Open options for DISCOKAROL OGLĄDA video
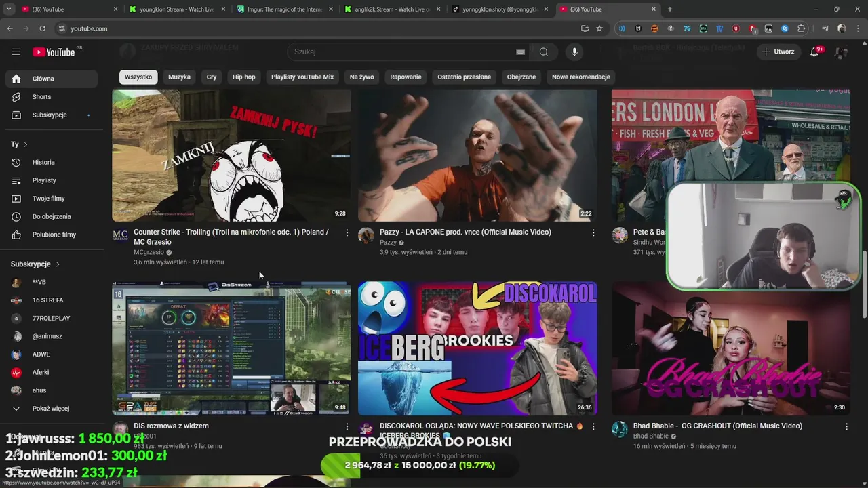This screenshot has height=488, width=868. coord(593,426)
